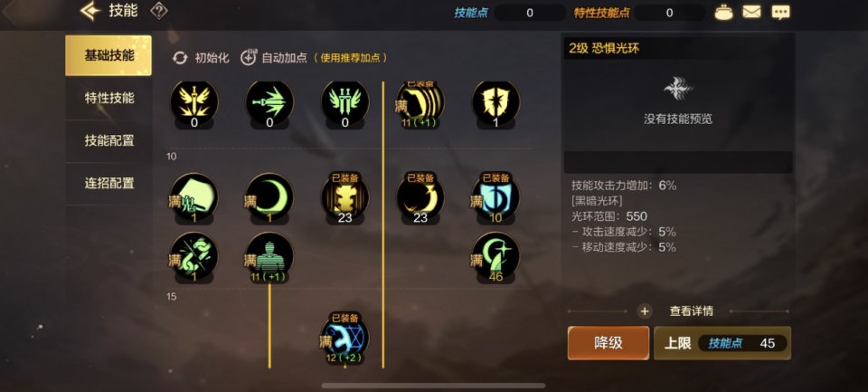Open the 连招配置 tab

(x=109, y=184)
